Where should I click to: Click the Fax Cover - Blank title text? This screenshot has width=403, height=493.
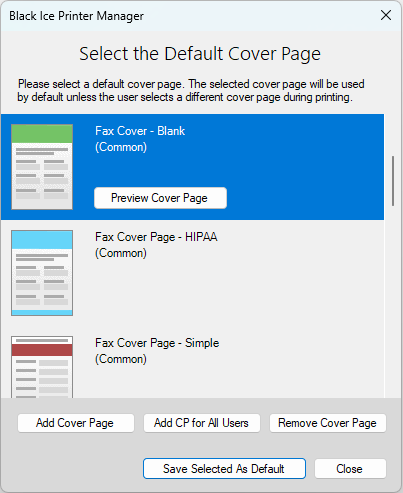pyautogui.click(x=140, y=131)
